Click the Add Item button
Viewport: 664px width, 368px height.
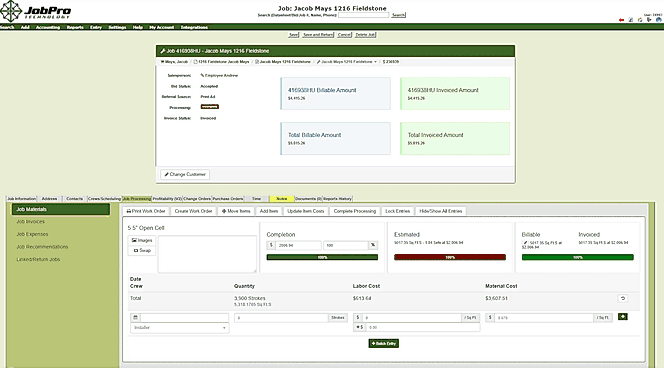(x=269, y=211)
